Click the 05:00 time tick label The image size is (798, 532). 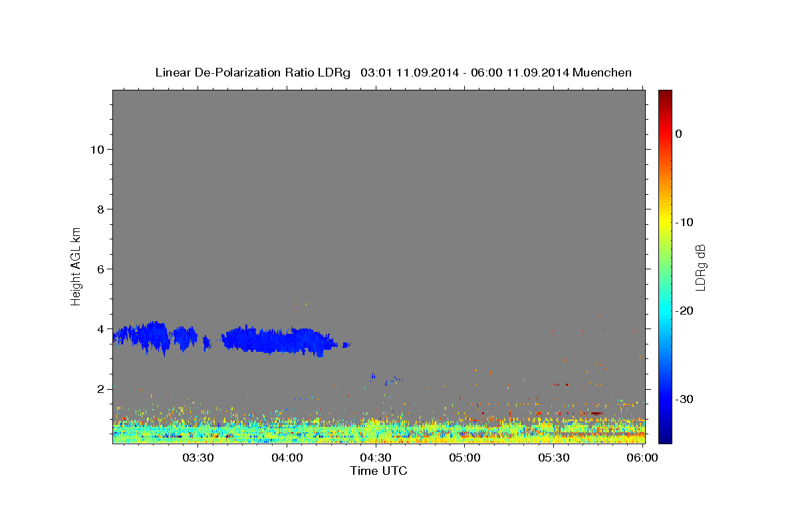465,458
